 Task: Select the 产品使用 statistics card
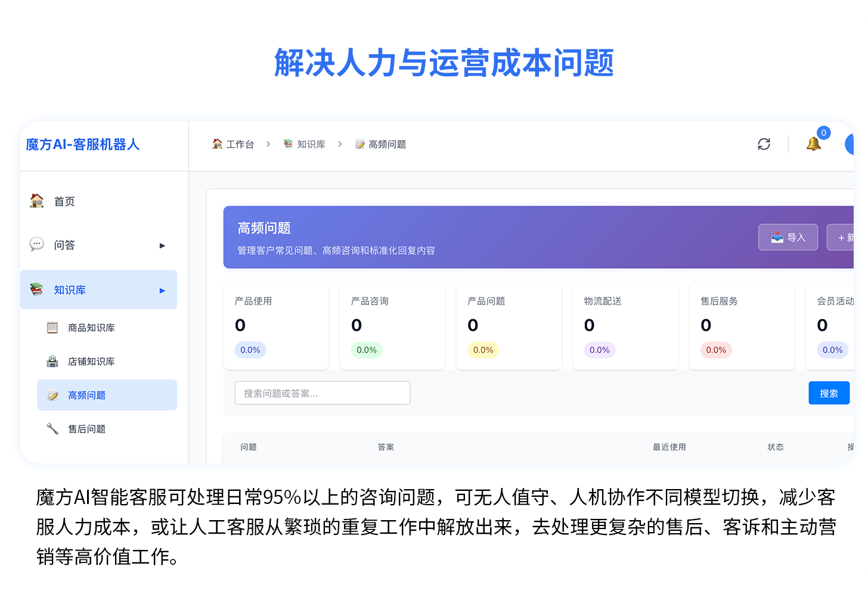275,326
